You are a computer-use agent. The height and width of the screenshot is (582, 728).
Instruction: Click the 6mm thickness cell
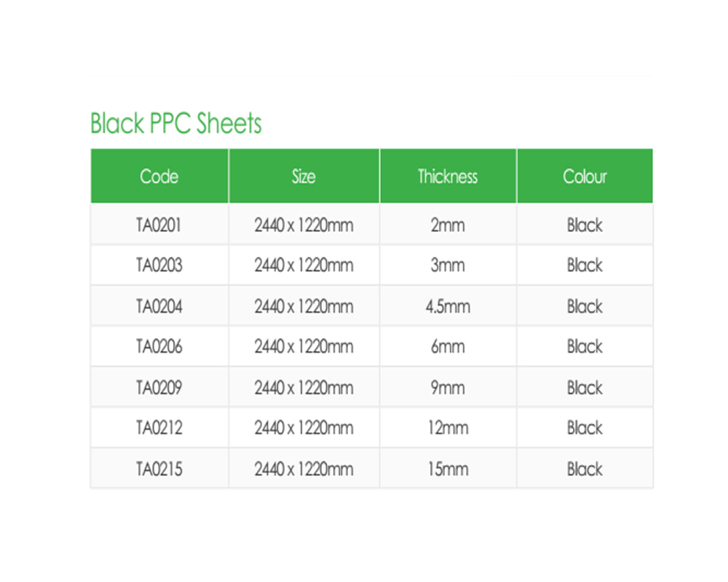[x=448, y=347]
